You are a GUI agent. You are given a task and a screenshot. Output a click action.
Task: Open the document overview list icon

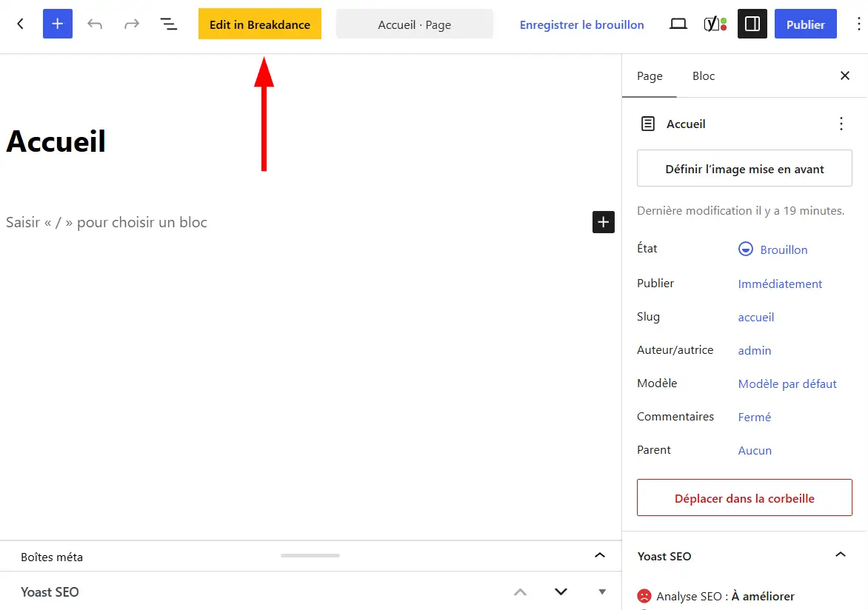[x=168, y=24]
